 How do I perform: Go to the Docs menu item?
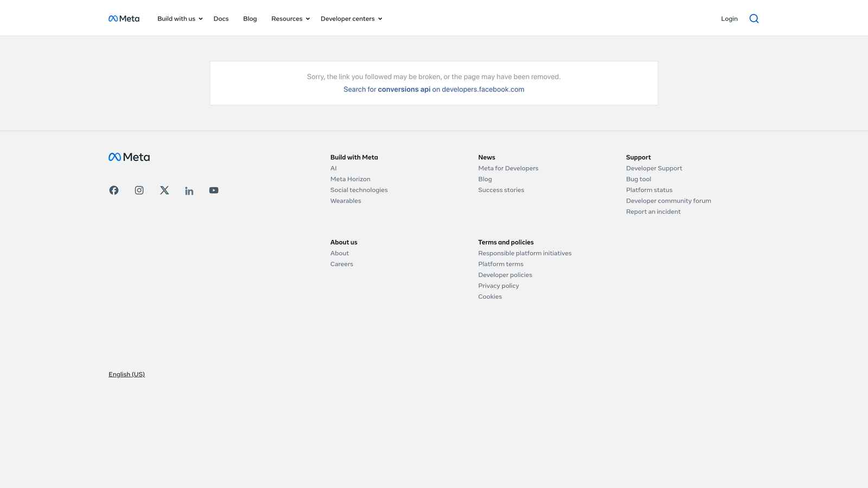click(x=221, y=18)
